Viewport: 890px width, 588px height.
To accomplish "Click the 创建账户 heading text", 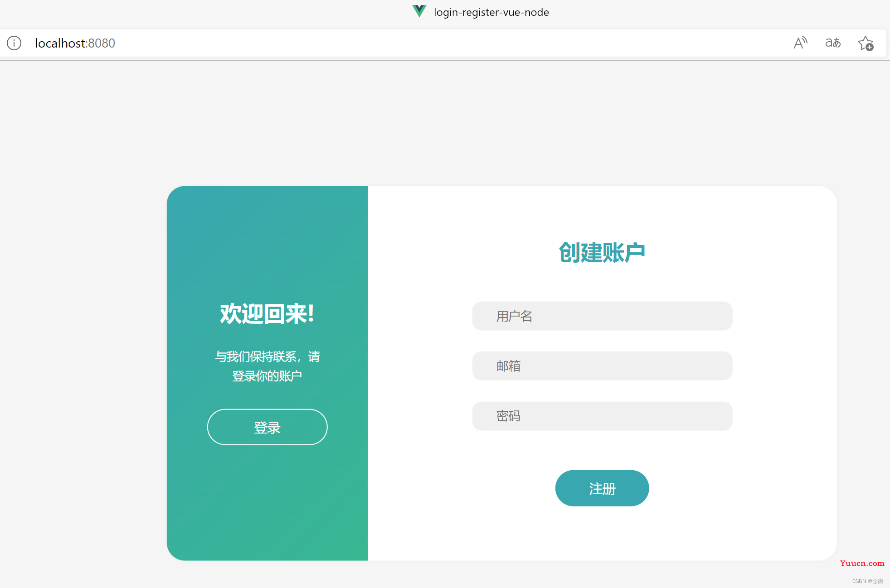I will pos(602,252).
